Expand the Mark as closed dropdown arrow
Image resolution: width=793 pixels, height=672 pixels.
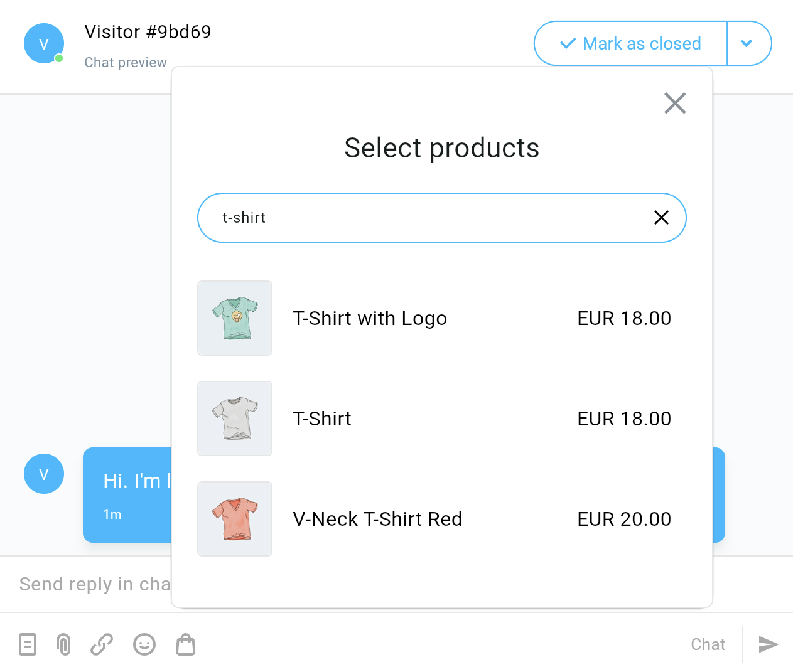747,43
